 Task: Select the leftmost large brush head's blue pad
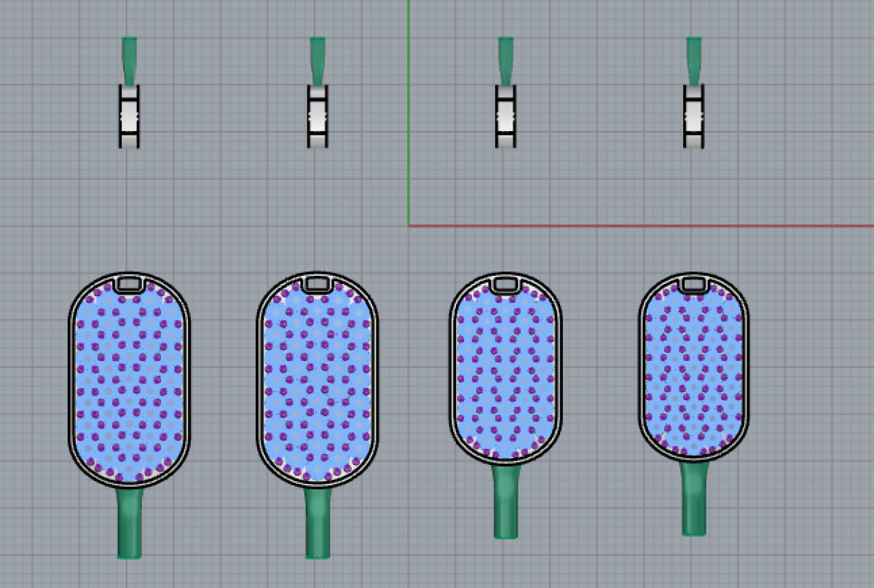pos(129,383)
